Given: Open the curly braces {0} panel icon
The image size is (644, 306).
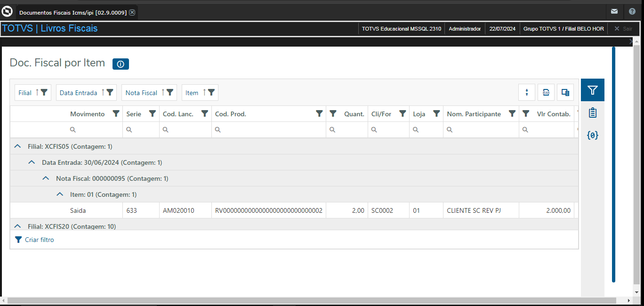Looking at the screenshot, I should click(x=593, y=135).
